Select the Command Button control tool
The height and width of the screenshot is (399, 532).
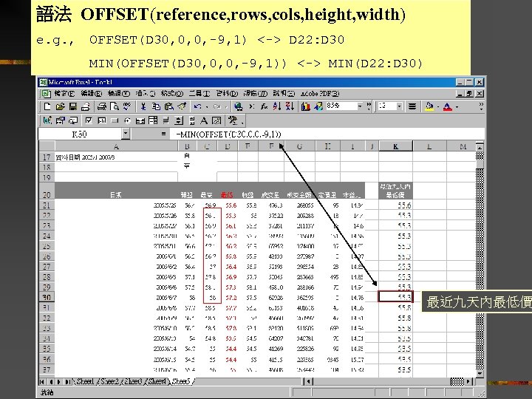pos(115,120)
